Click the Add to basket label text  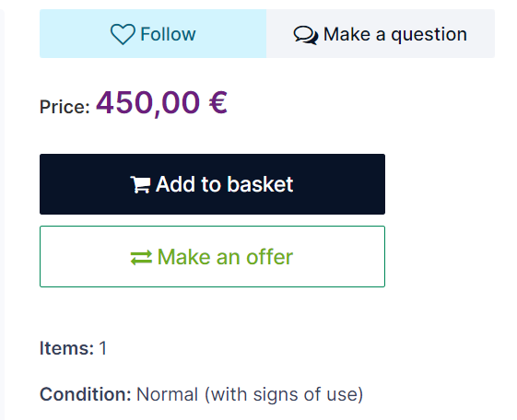(x=224, y=184)
